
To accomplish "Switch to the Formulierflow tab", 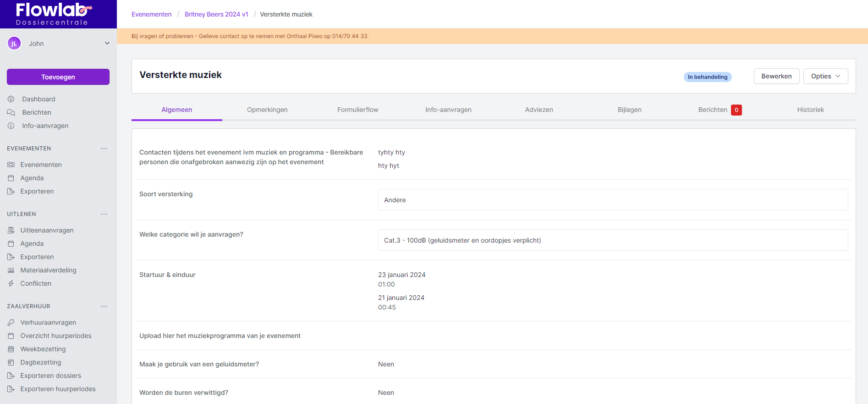I will tap(357, 110).
